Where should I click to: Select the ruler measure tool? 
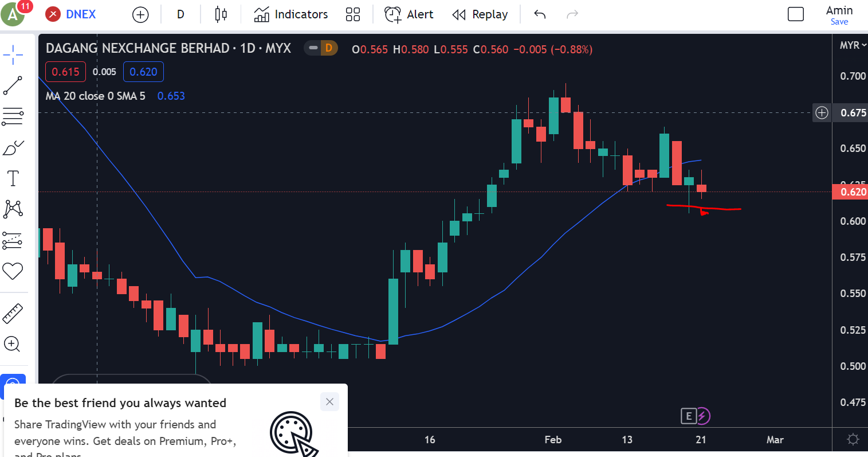[13, 313]
